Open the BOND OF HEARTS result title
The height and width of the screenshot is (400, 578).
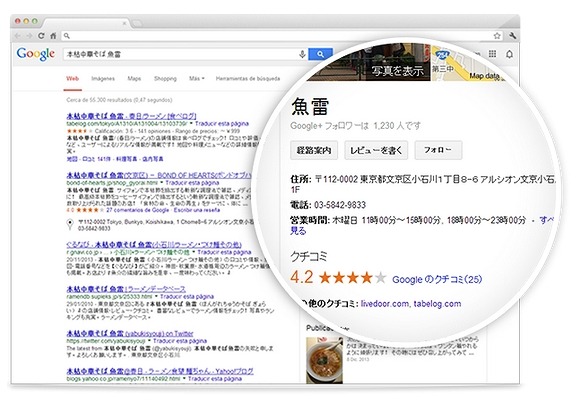pos(159,175)
